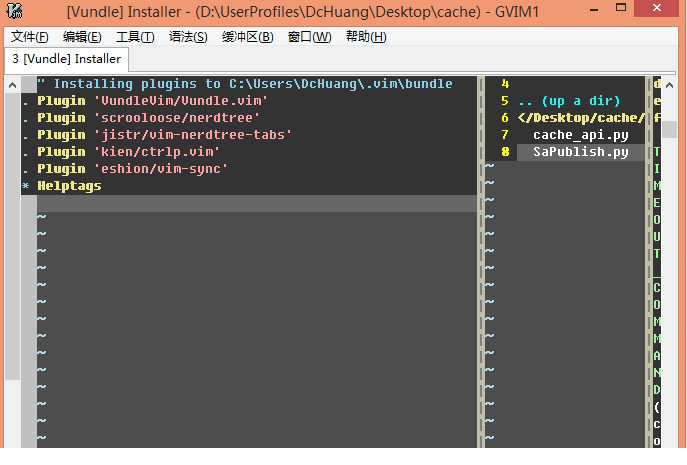Open the 编辑(E) menu
The image size is (687, 465).
point(82,37)
